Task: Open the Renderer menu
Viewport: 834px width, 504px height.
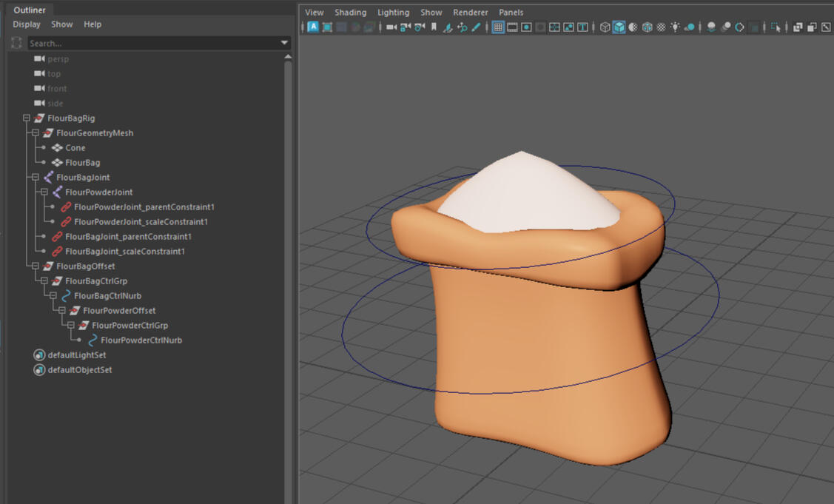Action: click(x=470, y=13)
